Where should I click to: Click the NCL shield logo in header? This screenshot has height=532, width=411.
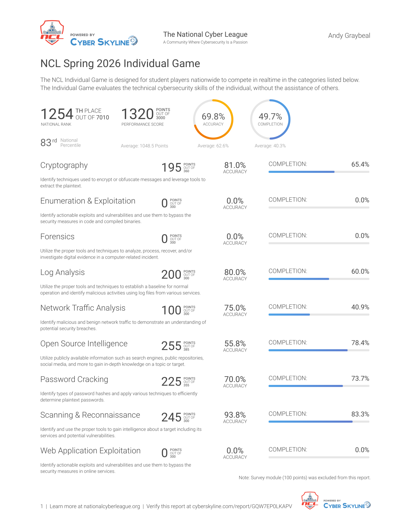[52, 33]
